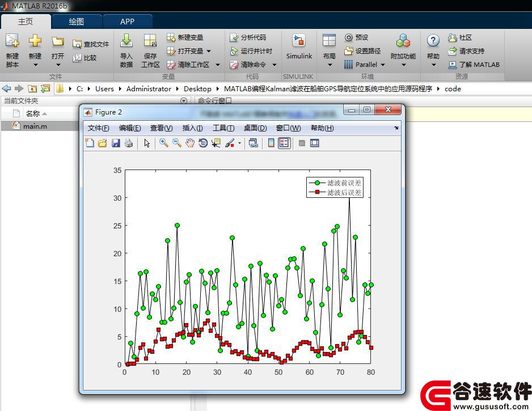Click New Figure icon in Figure 2 toolbar
Screen dimensions: 532x411
(90, 143)
